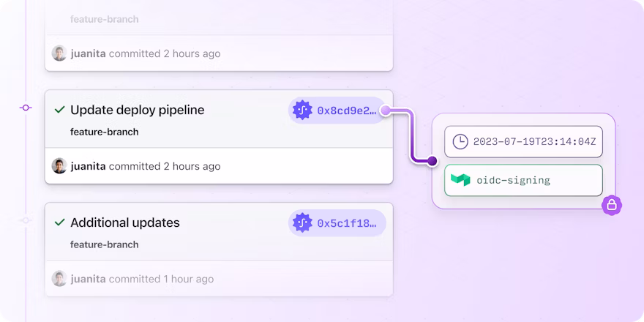This screenshot has width=644, height=322.
Task: Click the green checkmark on Update deploy pipeline
Action: [x=59, y=110]
